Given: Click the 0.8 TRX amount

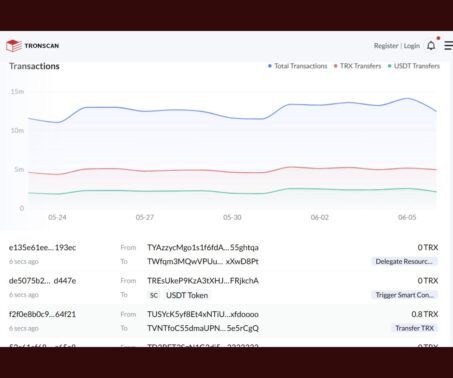Looking at the screenshot, I should click(424, 314).
